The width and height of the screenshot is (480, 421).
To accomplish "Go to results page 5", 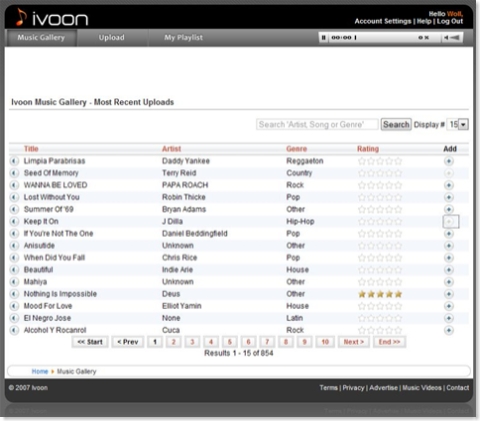I will click(229, 342).
